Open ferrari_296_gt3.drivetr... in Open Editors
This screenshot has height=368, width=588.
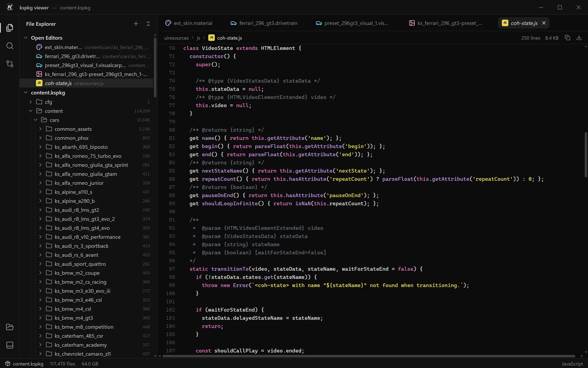click(x=86, y=56)
